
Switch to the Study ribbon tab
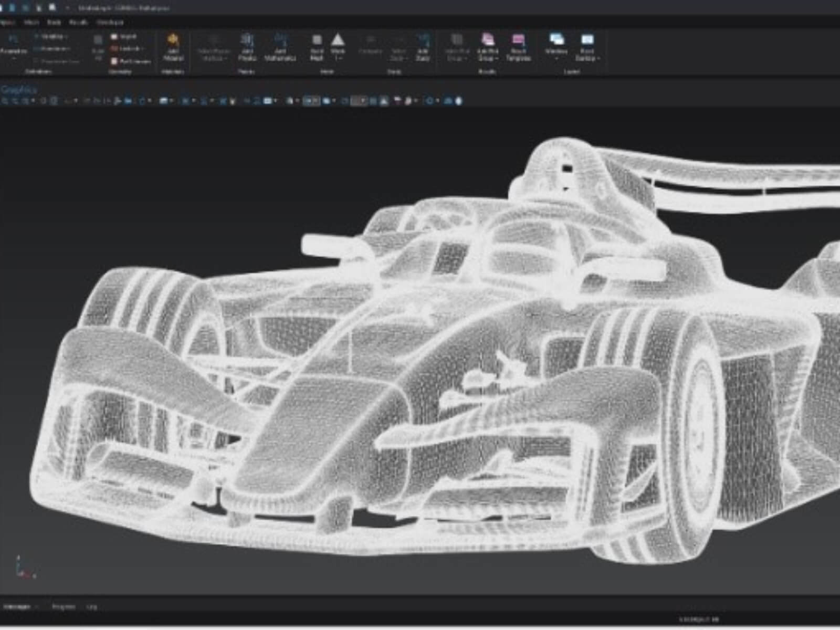click(x=54, y=23)
